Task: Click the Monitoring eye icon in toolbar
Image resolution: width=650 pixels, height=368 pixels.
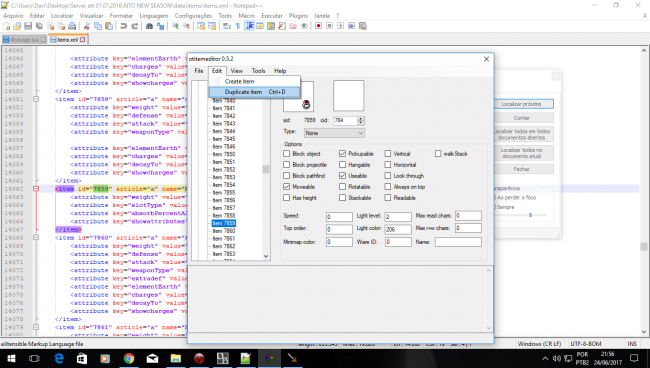Action: point(304,26)
